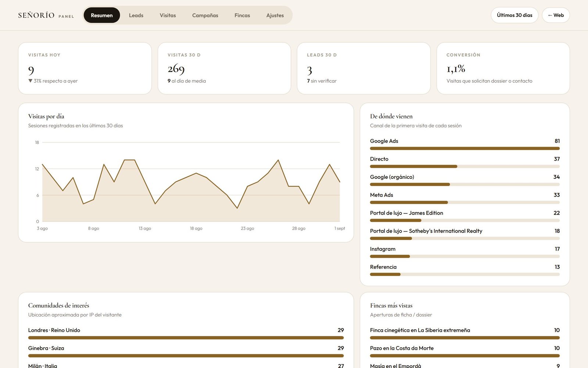Select the Visitas 30 d card
588x368 pixels.
pos(224,68)
